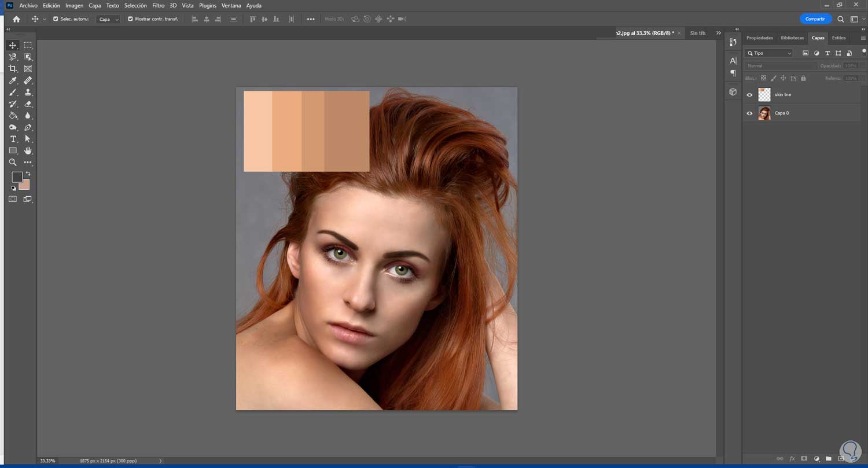Viewport: 868px width, 468px height.
Task: Pick the Clone Stamp tool
Action: [28, 93]
